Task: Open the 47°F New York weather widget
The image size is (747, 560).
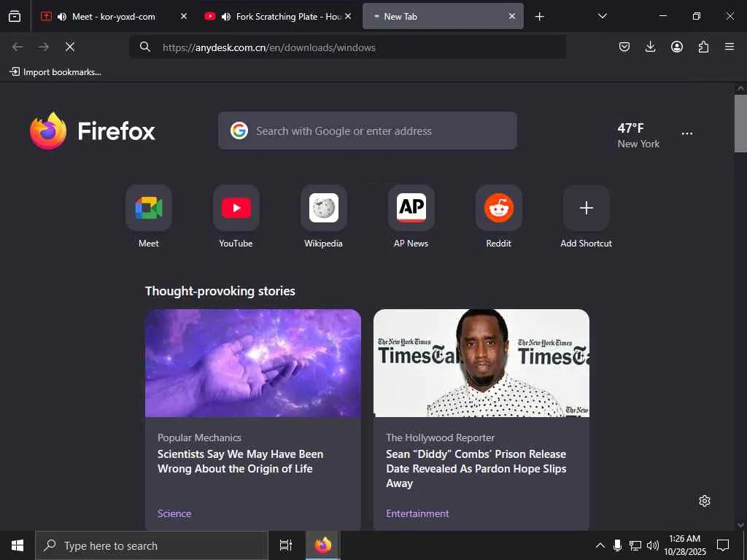Action: pyautogui.click(x=638, y=135)
